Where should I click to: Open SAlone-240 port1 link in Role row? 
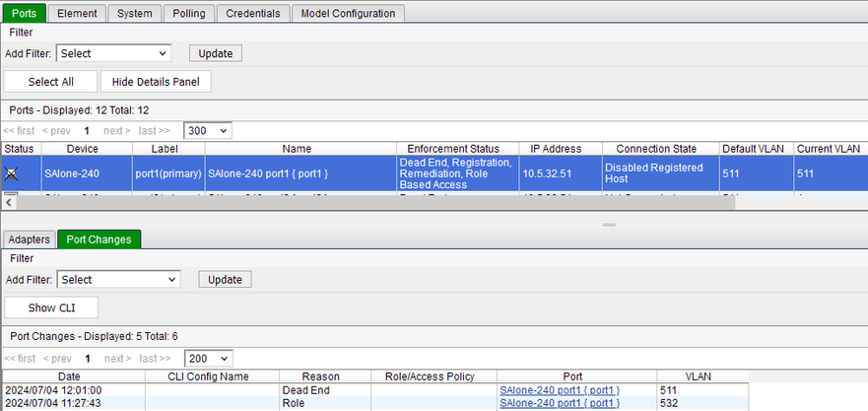560,403
